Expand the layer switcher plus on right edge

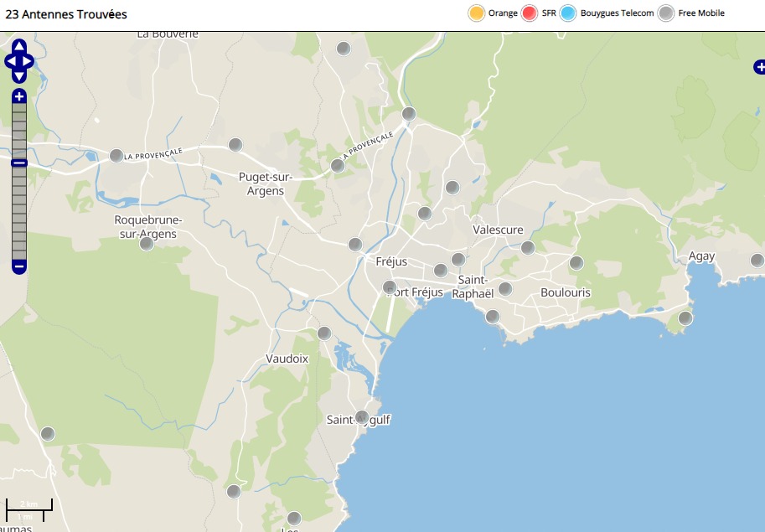coord(758,67)
